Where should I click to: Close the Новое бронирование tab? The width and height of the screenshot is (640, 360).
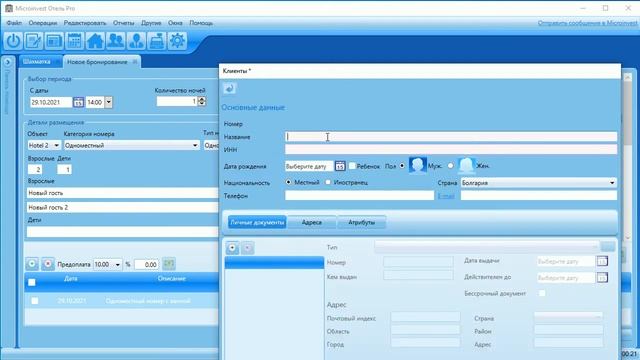(135, 62)
